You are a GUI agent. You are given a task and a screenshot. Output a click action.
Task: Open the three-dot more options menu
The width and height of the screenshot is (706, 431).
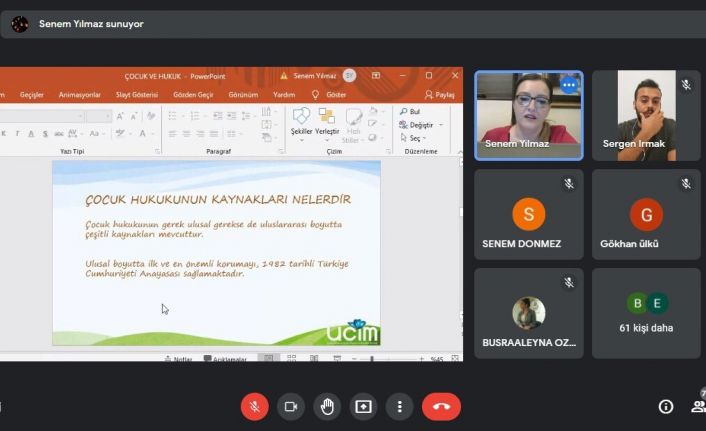[399, 406]
